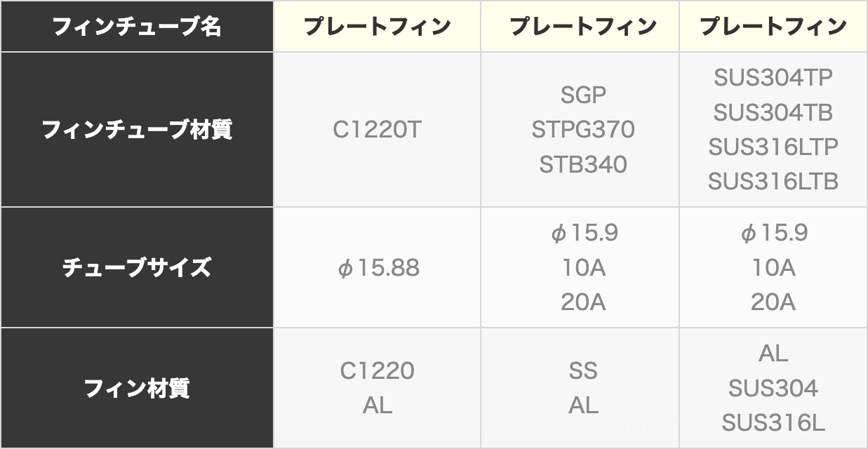Click the φ15.88 tube size

378,267
